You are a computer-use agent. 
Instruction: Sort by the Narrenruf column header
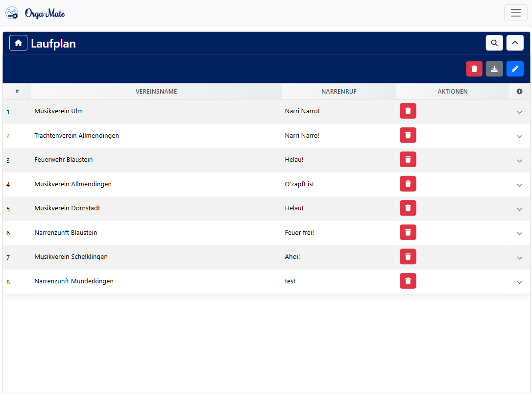(x=339, y=92)
